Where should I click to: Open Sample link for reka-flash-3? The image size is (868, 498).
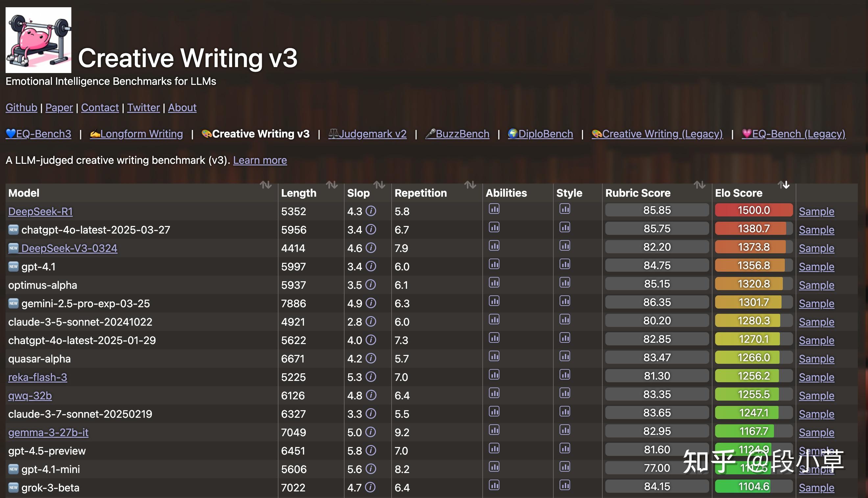pos(816,377)
